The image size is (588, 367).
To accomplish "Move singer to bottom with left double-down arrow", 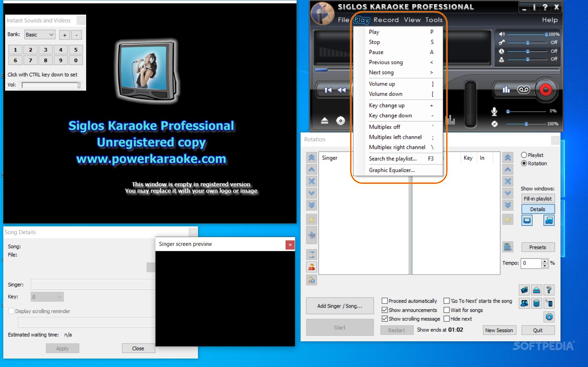I will (x=312, y=205).
